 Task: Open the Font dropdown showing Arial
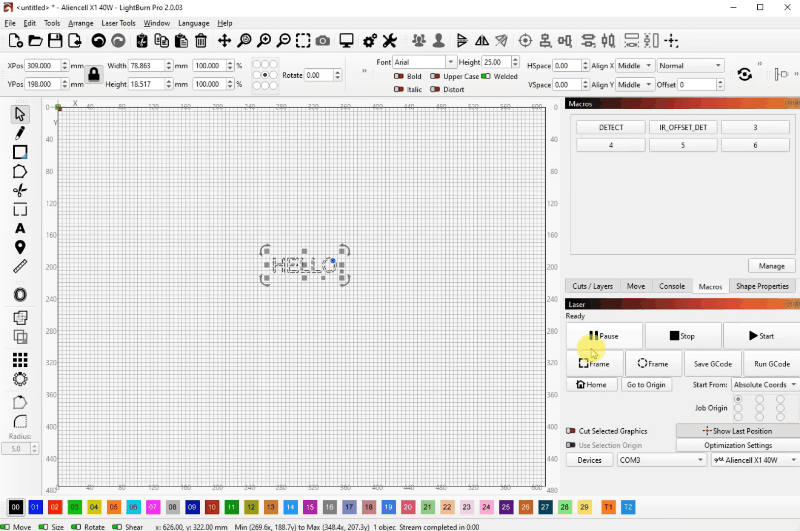coord(424,63)
